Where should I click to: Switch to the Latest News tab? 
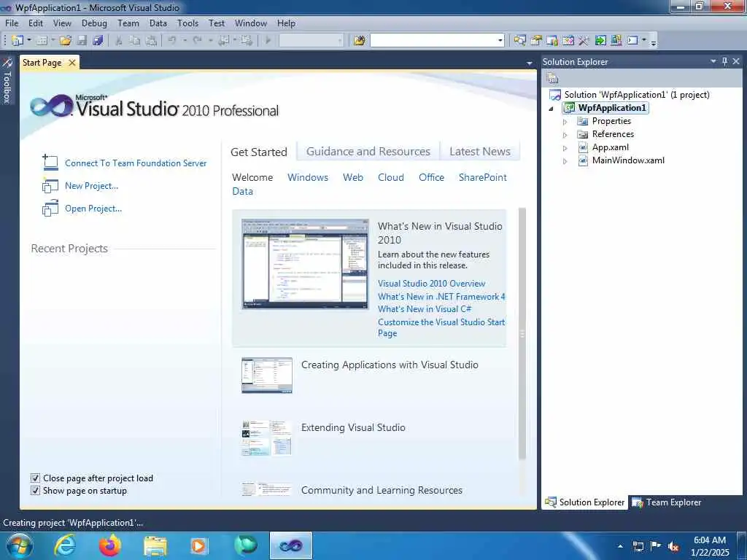[x=480, y=152]
